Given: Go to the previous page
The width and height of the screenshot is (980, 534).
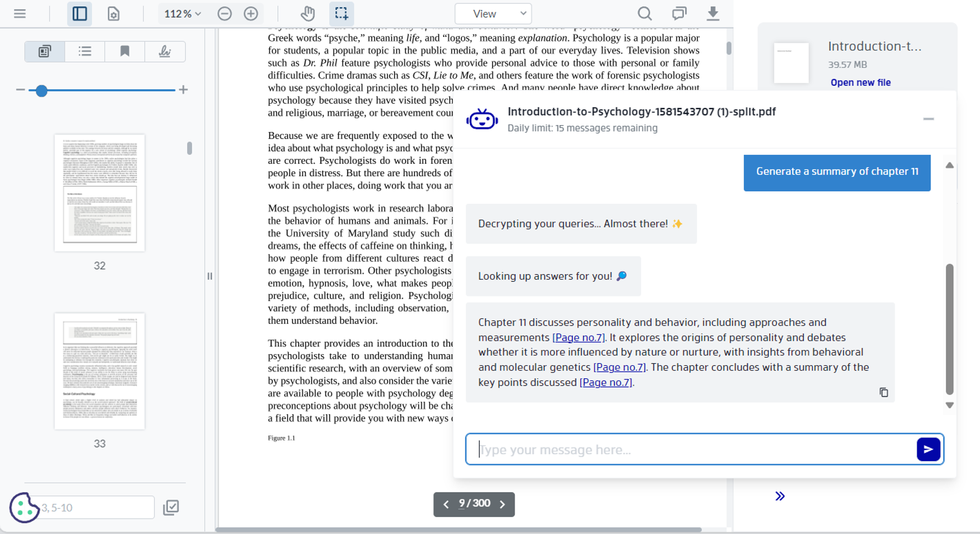Looking at the screenshot, I should click(446, 504).
